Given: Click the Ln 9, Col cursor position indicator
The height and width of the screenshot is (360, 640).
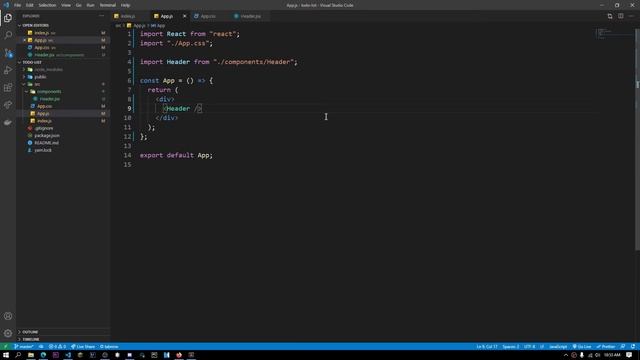Looking at the screenshot, I should (487, 347).
